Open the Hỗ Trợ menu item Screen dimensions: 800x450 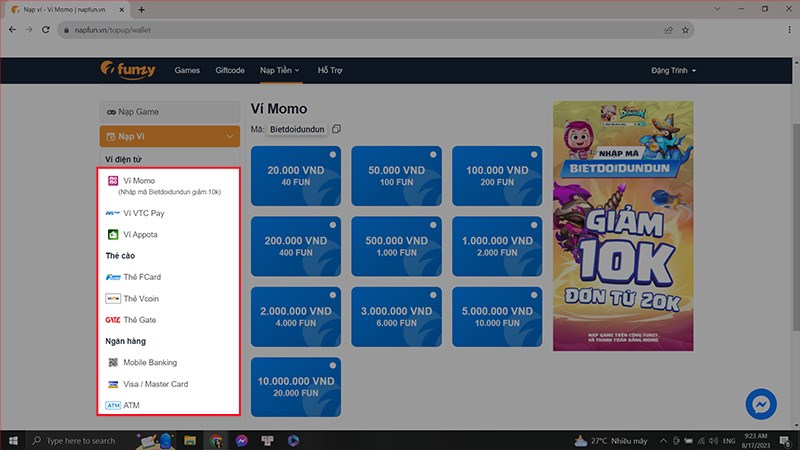point(330,70)
